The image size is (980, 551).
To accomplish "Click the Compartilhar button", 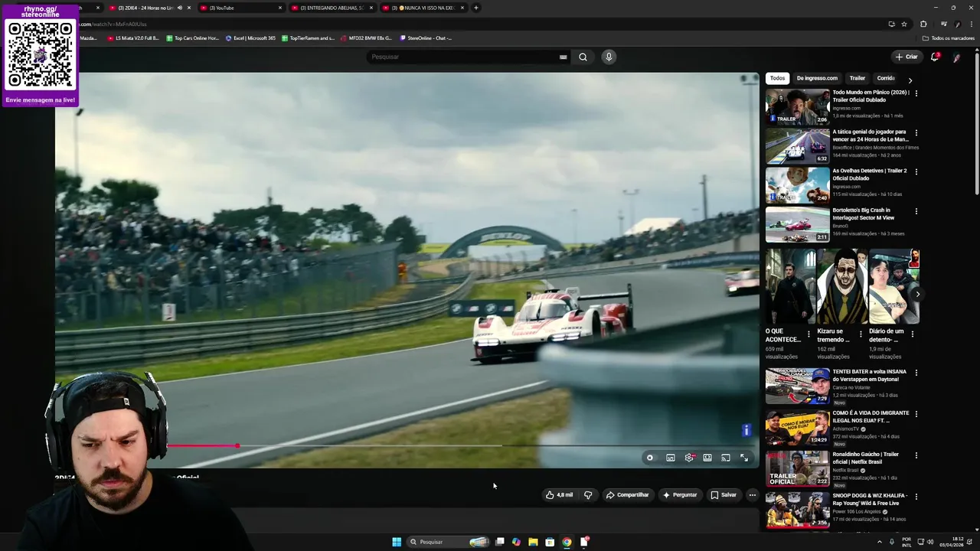I will [x=627, y=495].
